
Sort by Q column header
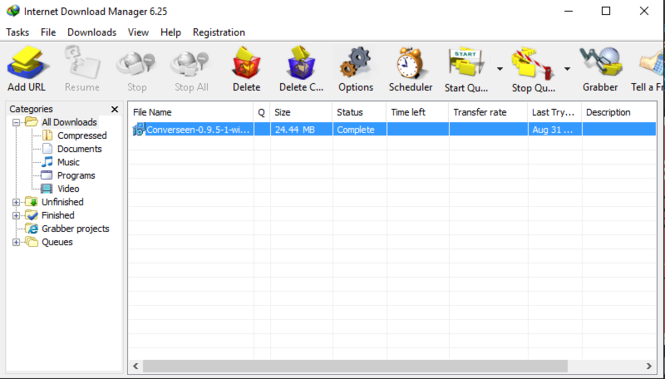(262, 112)
